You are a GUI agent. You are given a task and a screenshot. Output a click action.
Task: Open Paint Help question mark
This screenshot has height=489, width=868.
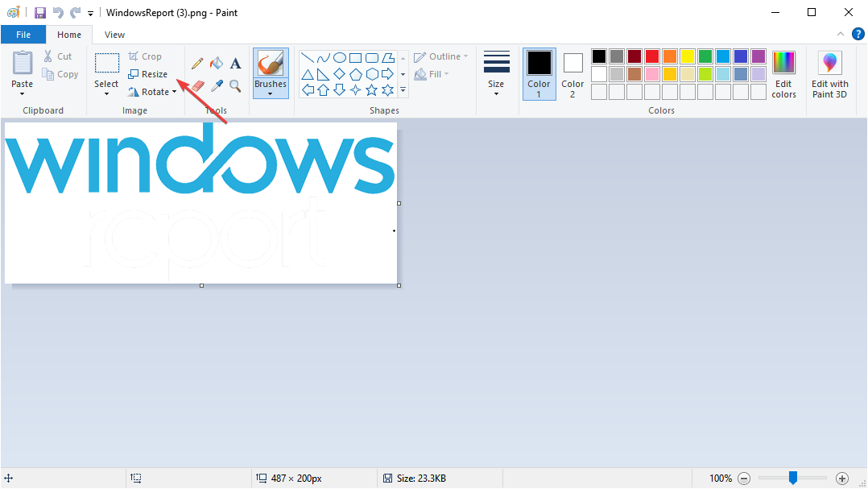(x=858, y=35)
